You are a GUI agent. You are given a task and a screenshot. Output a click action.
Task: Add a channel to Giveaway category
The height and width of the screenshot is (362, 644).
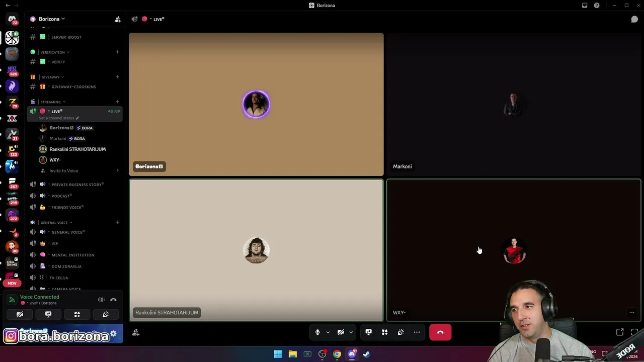tap(117, 77)
